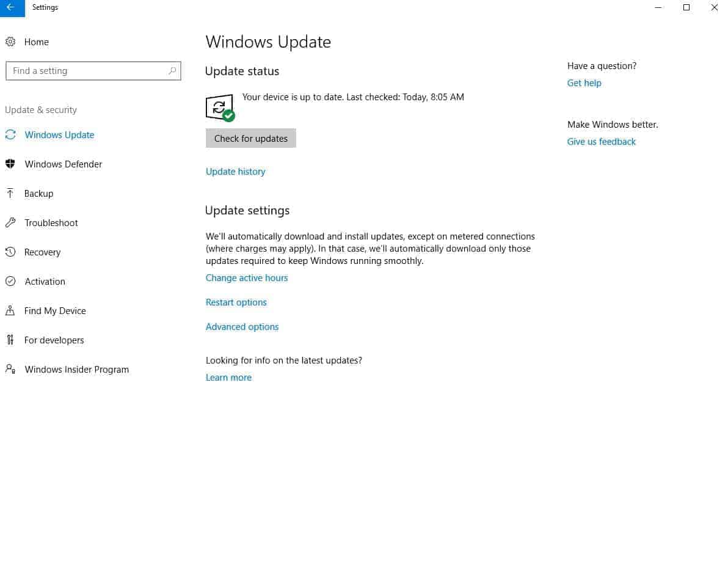
Task: Click the Find My Device person icon
Action: tap(10, 310)
